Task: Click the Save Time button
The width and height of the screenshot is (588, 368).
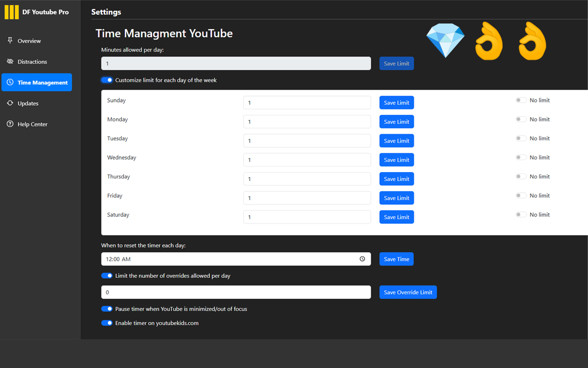Action: coord(396,259)
